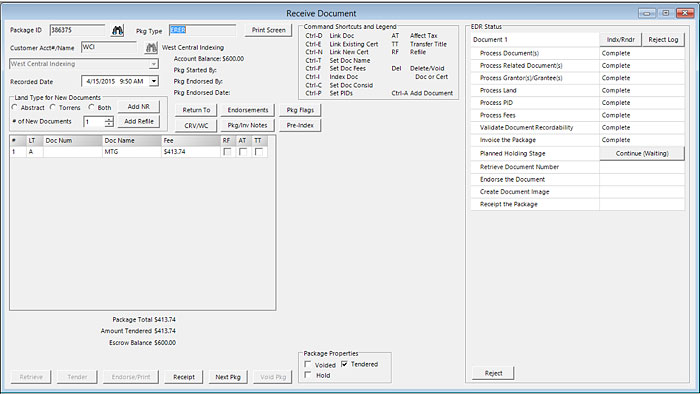Click the Receipt button
Viewport: 700px width, 394px height.
pyautogui.click(x=184, y=377)
